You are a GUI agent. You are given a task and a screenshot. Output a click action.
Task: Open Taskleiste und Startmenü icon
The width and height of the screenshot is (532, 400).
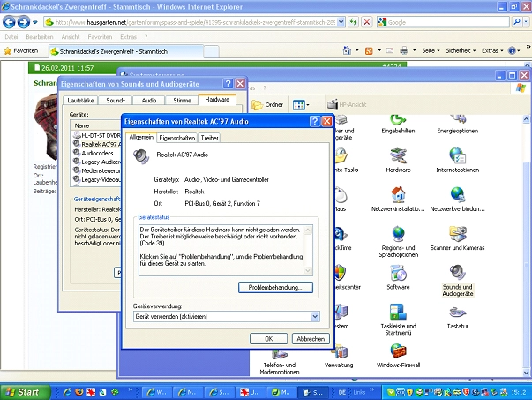pyautogui.click(x=398, y=320)
